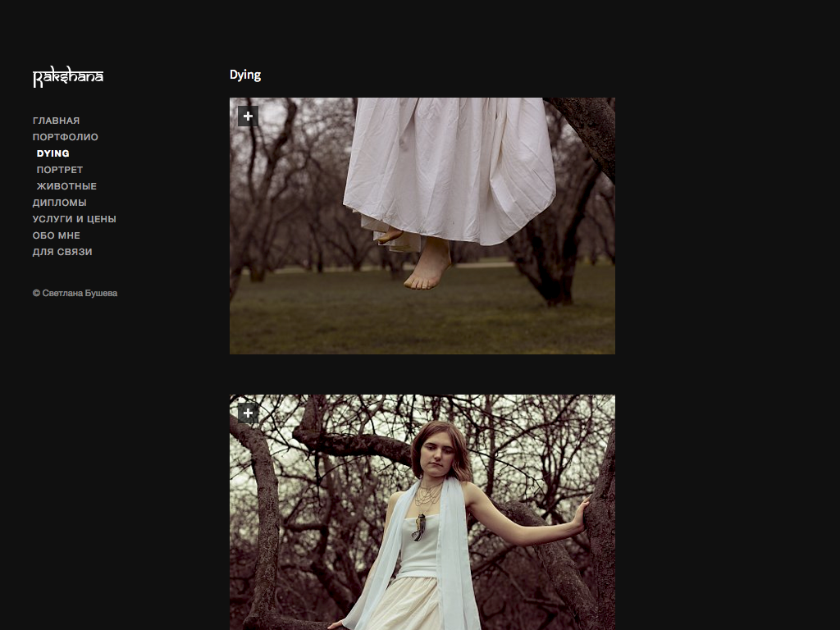
Task: Go to the ПОРТРЕТ gallery
Action: coord(60,170)
